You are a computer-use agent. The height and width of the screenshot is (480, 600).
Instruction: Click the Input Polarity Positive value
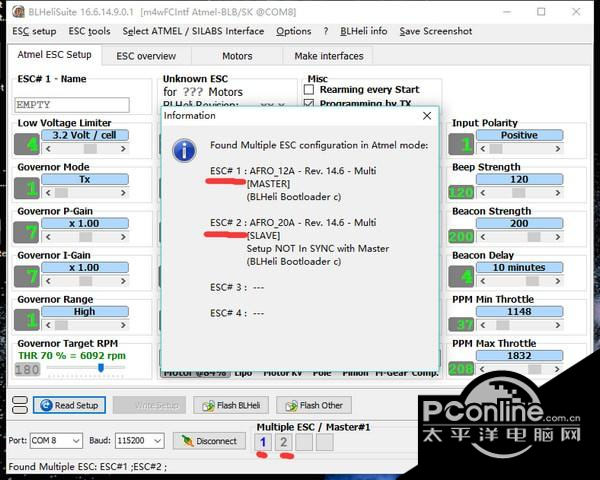point(519,135)
